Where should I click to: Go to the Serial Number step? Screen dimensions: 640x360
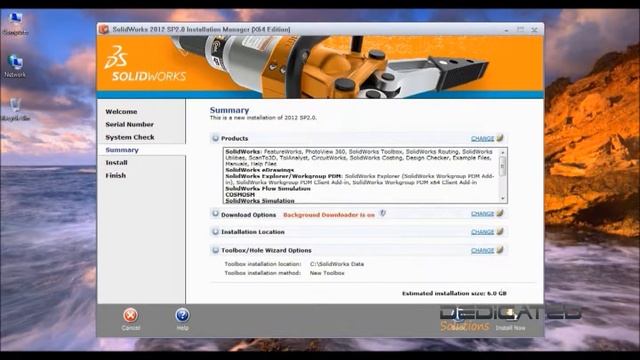[129, 124]
